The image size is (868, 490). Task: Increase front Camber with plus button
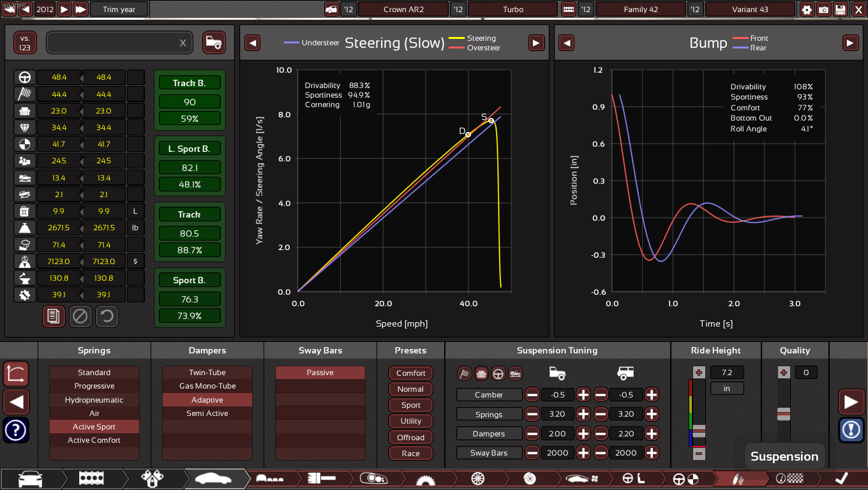[x=583, y=395]
